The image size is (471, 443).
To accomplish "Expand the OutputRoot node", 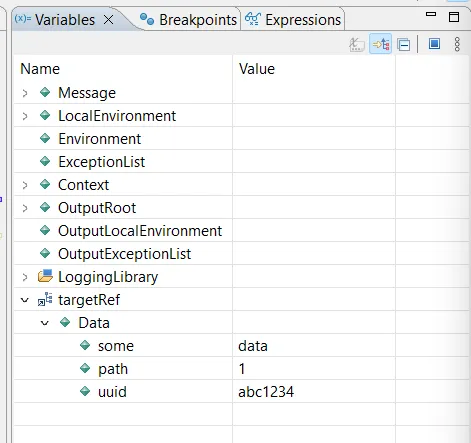I will coord(25,208).
